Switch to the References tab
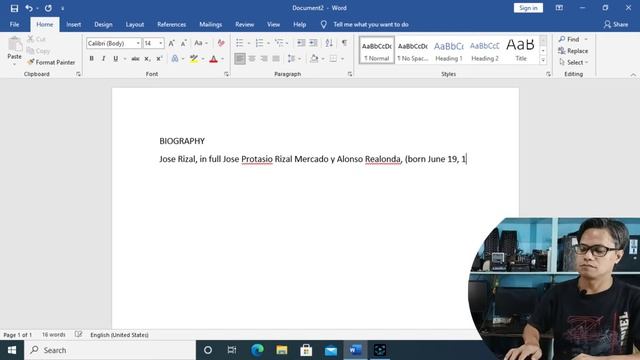This screenshot has width=640, height=360. [171, 24]
